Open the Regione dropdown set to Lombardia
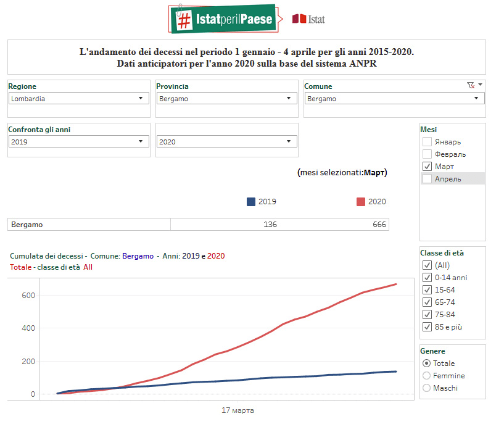This screenshot has height=432, width=504. 79,99
